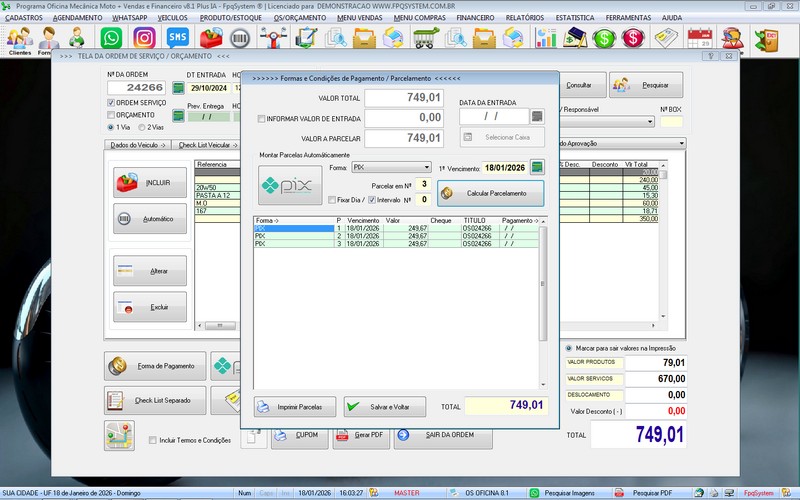Open the Responsável dropdown arrow
This screenshot has width=800, height=500.
651,122
